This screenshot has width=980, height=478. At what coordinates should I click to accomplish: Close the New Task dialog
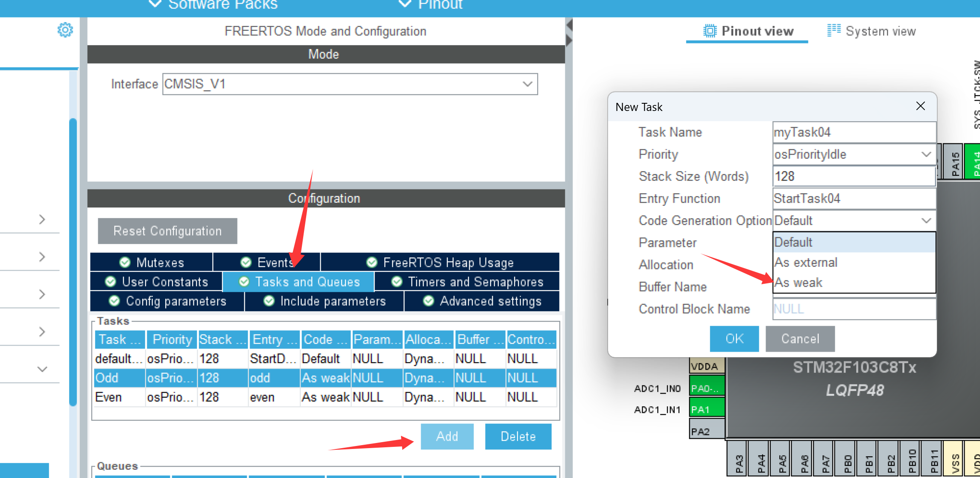[x=920, y=106]
